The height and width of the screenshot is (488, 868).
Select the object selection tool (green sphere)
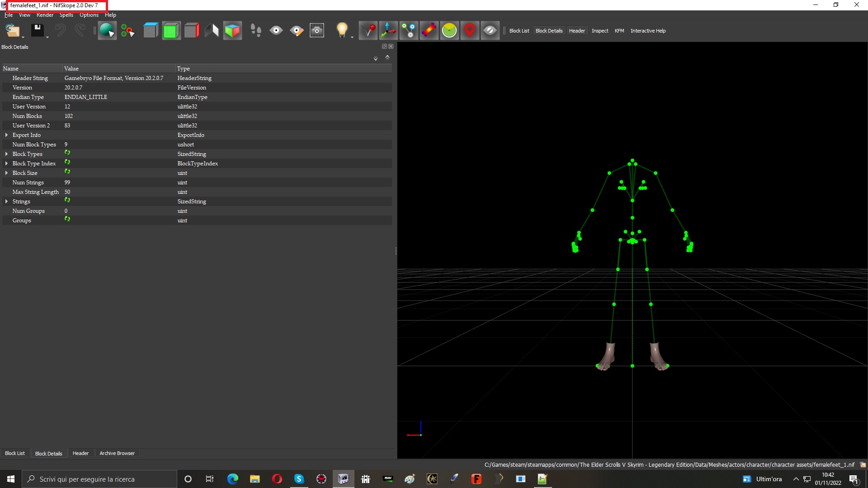[107, 31]
